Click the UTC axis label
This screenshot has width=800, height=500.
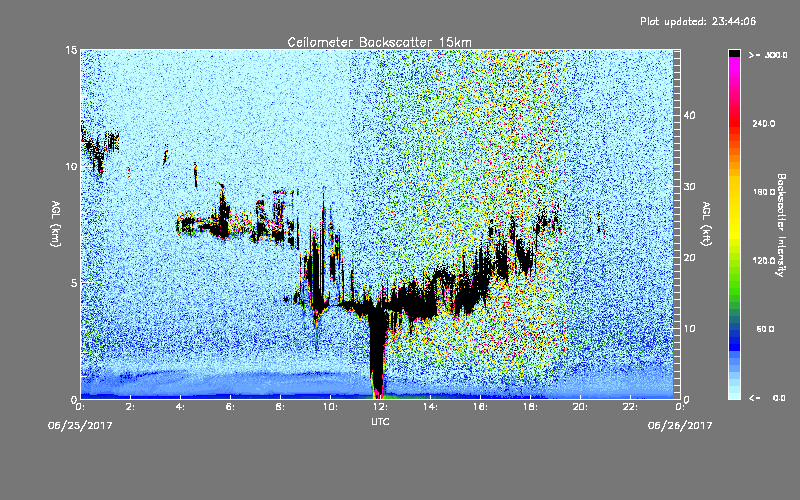coord(380,421)
